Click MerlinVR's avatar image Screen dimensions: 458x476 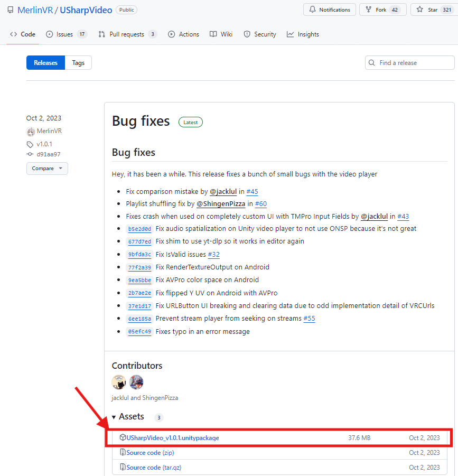click(x=31, y=132)
